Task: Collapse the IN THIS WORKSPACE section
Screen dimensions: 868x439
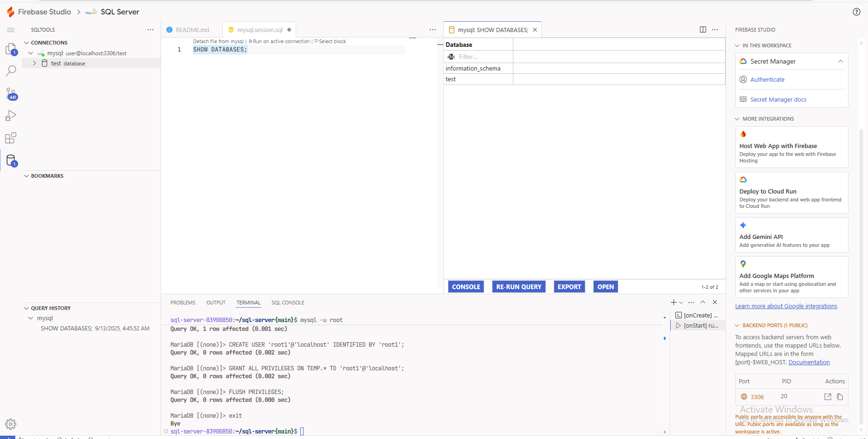Action: 737,45
